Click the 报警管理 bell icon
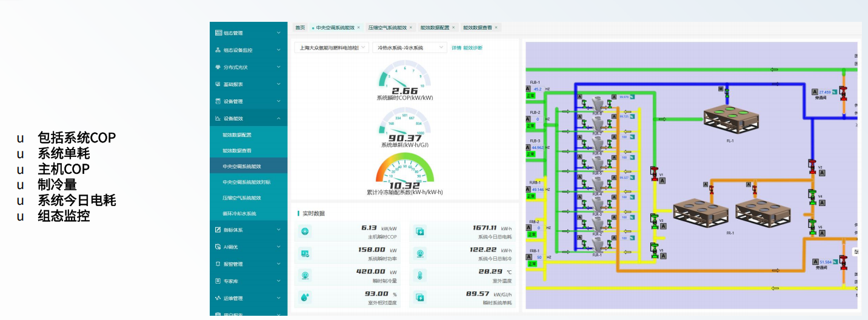868x320 pixels. coord(218,264)
